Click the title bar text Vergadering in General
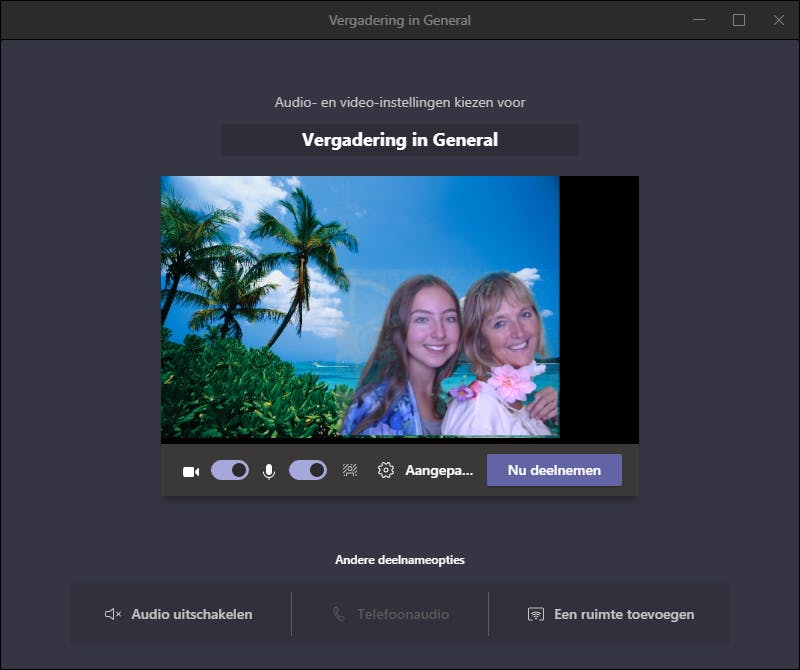 (400, 19)
